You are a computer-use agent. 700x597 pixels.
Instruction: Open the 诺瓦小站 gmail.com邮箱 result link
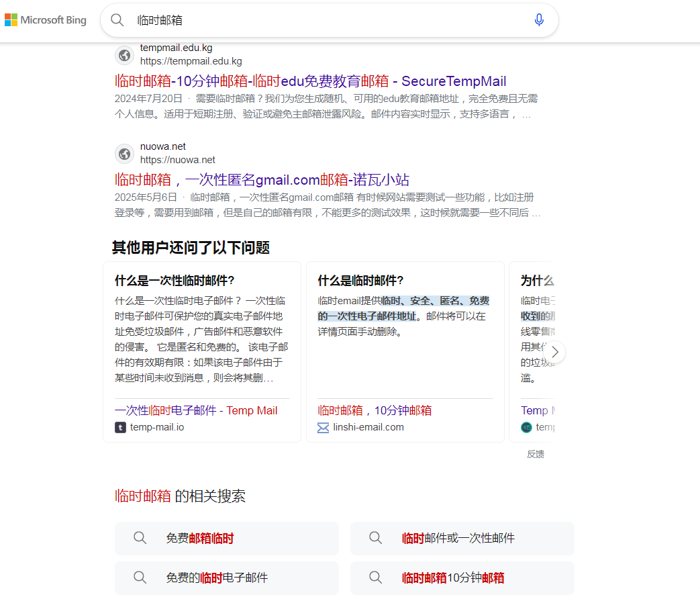pos(262,179)
